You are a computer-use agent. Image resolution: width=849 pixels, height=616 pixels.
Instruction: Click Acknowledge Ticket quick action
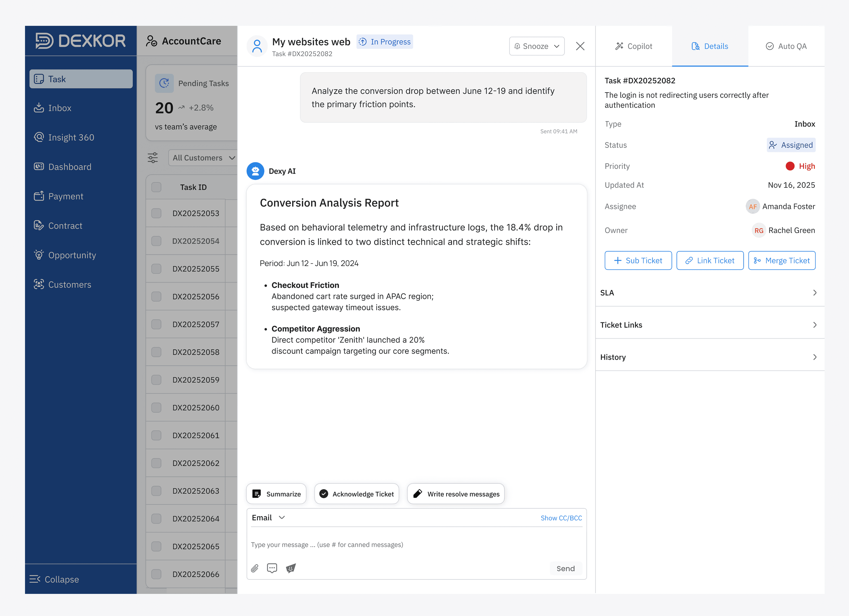(356, 494)
